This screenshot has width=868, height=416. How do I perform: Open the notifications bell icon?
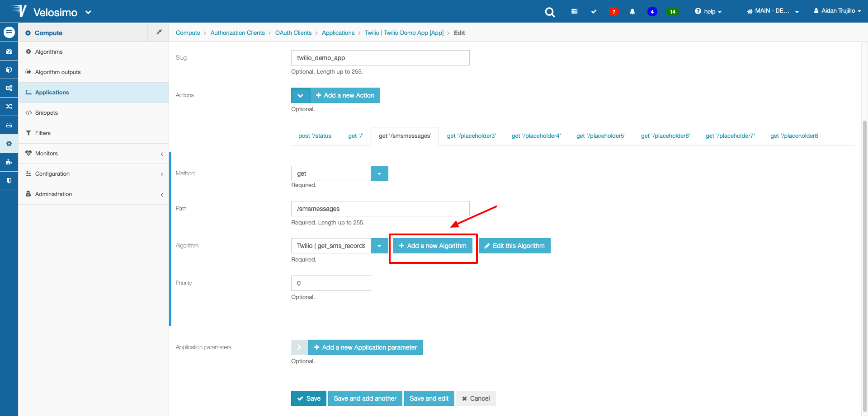632,11
